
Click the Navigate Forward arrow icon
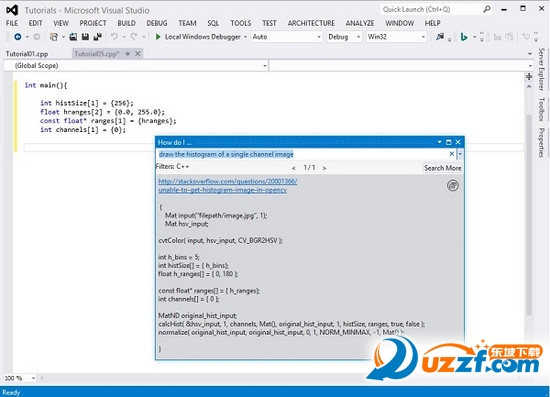36,37
